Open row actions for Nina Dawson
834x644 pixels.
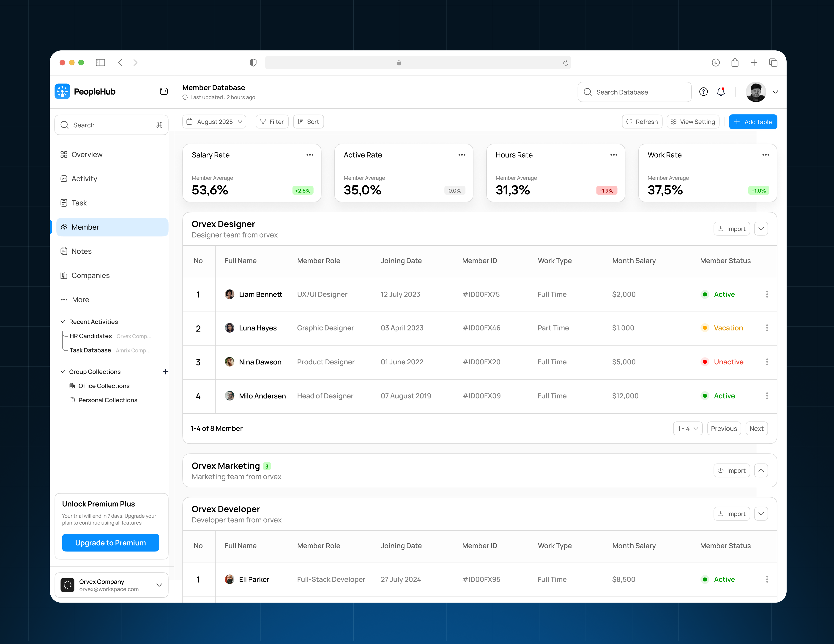coord(767,362)
